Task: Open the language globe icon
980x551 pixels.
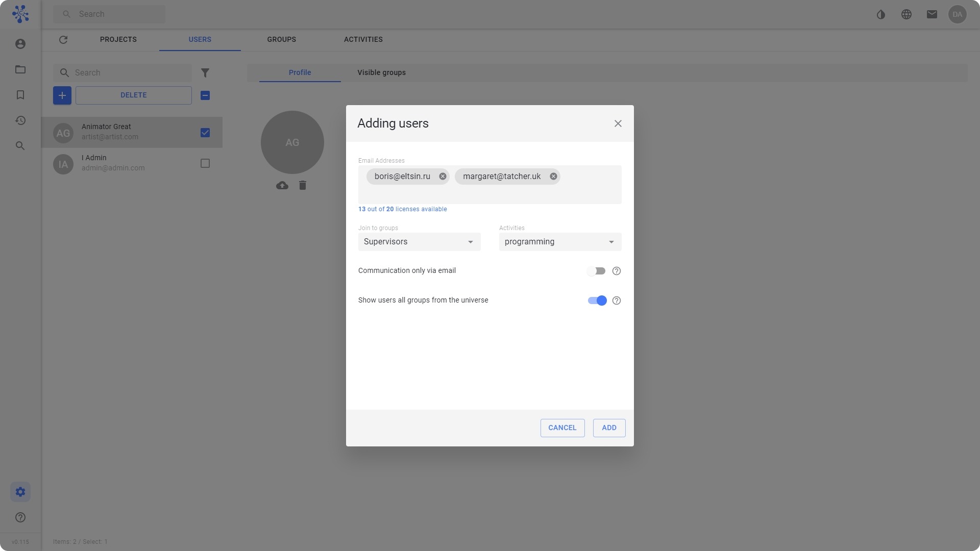Action: point(906,14)
